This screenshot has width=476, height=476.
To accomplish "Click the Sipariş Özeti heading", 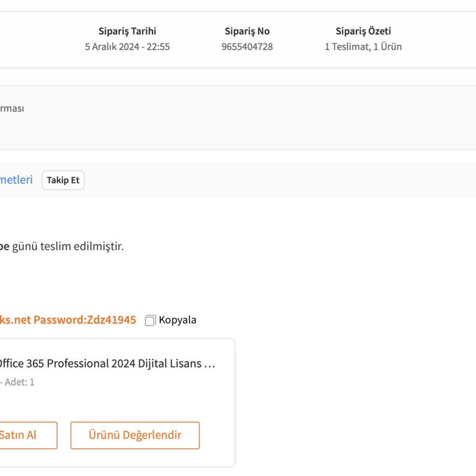I will [363, 31].
